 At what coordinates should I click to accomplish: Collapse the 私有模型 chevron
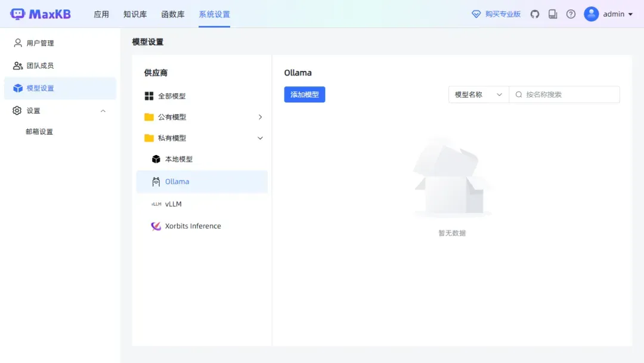(x=260, y=138)
